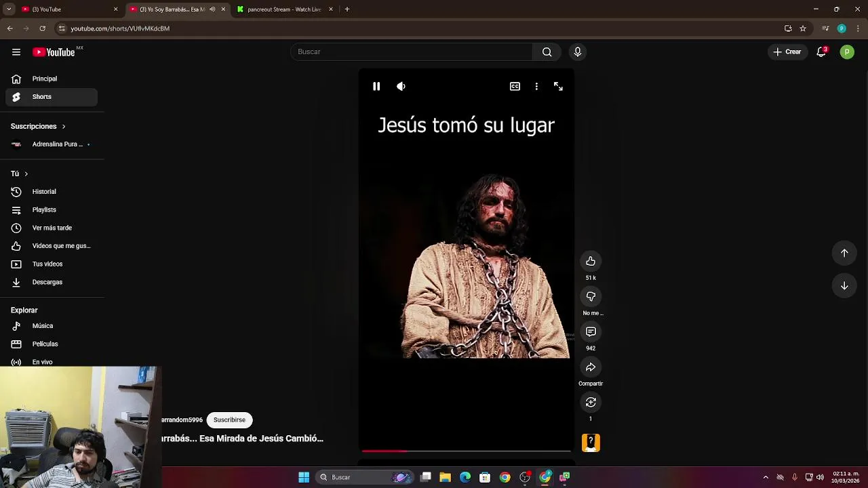This screenshot has height=488, width=868.
Task: Pause the playing Short video
Action: tap(376, 86)
